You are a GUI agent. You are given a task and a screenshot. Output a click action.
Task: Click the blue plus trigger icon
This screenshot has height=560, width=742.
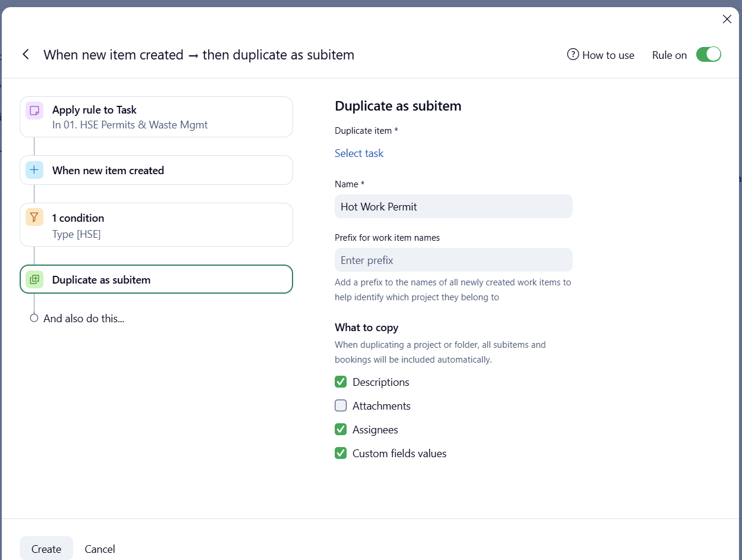click(x=34, y=170)
